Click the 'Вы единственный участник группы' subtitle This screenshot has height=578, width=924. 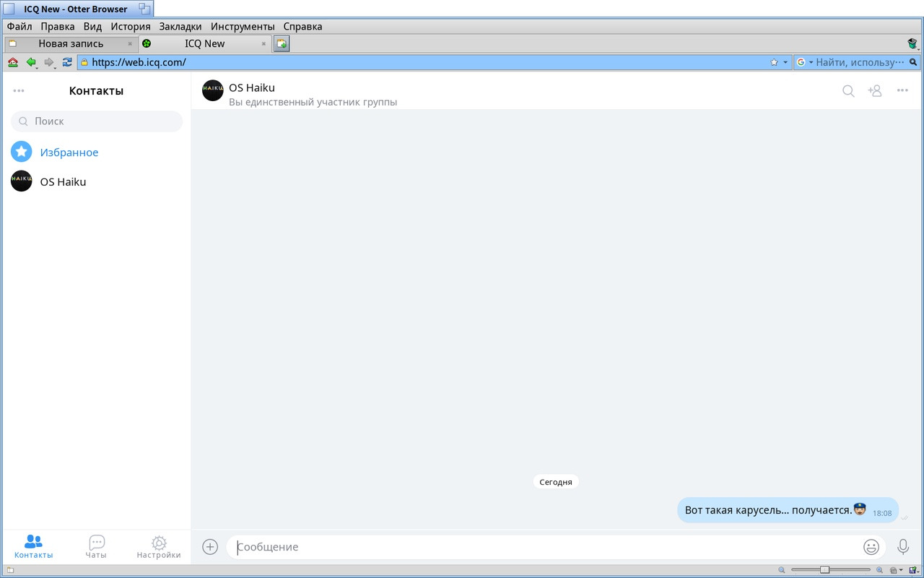click(x=313, y=103)
